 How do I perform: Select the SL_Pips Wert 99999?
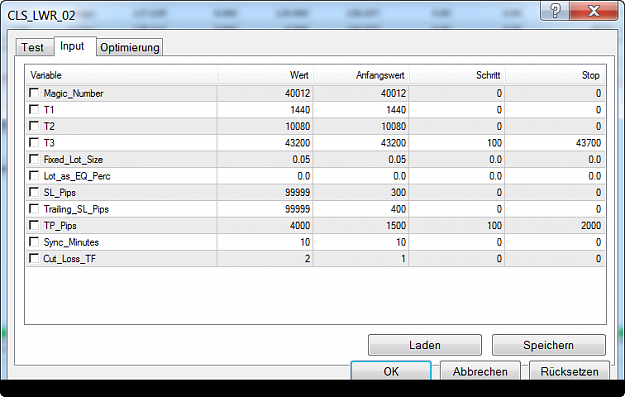(297, 193)
